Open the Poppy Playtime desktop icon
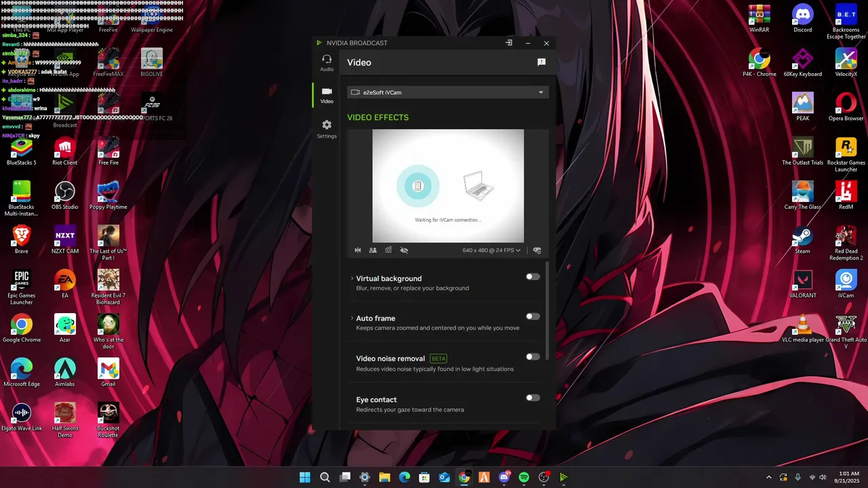Viewport: 868px width, 488px height. (x=108, y=196)
